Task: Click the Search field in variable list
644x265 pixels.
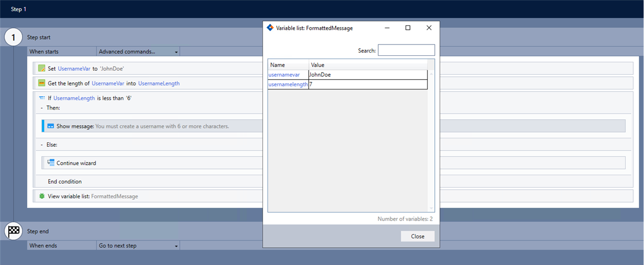Action: tap(406, 50)
